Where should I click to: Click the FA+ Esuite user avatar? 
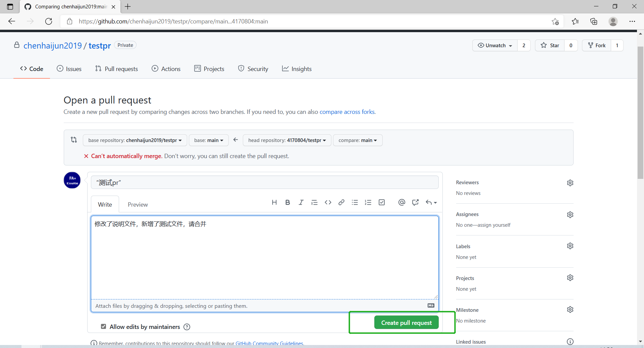pyautogui.click(x=72, y=180)
